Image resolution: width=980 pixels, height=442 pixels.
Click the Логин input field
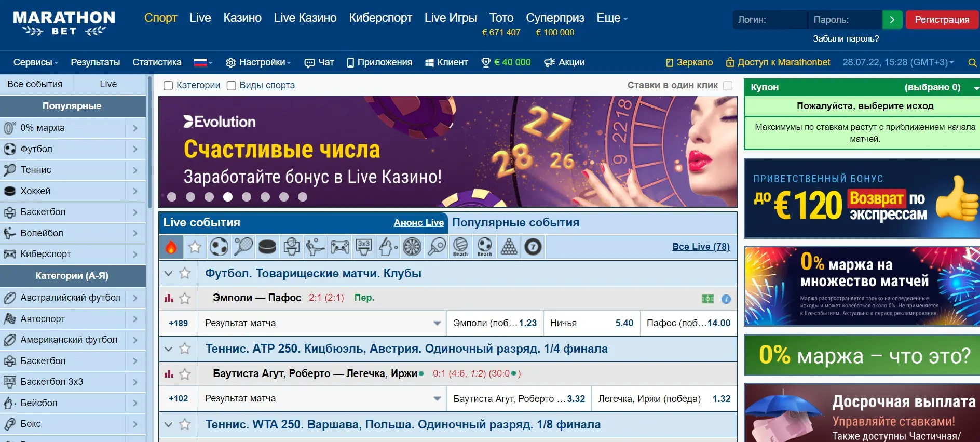pyautogui.click(x=769, y=20)
